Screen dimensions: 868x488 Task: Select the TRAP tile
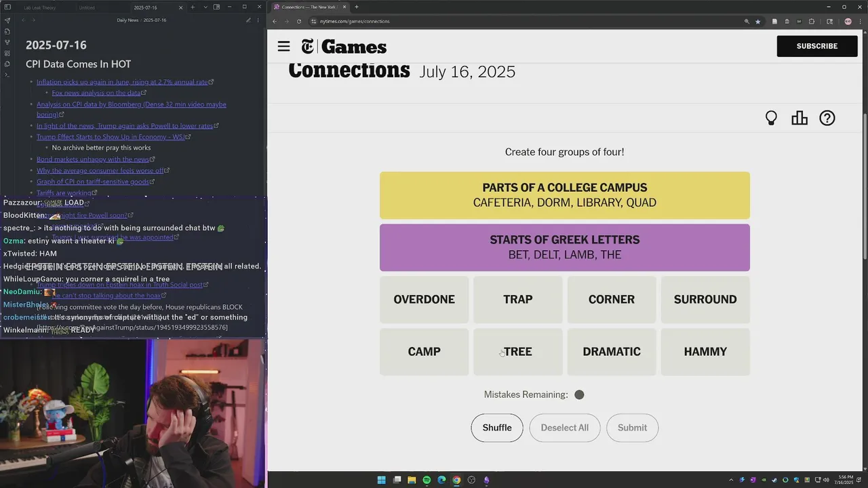click(518, 300)
